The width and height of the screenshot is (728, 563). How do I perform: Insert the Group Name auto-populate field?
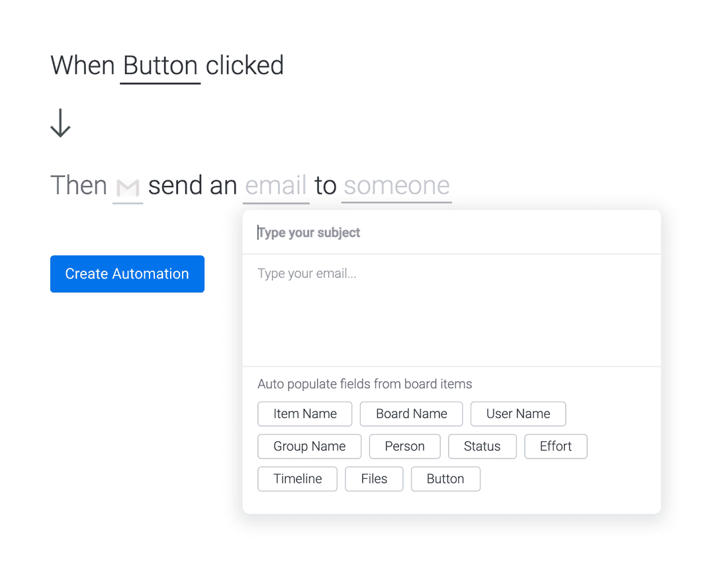point(309,446)
